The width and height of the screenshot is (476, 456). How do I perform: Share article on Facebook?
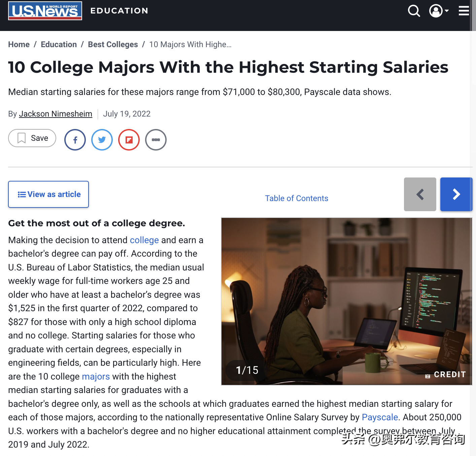click(x=75, y=140)
